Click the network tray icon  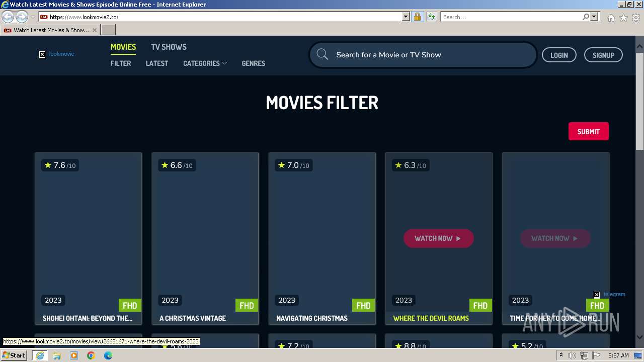click(x=584, y=355)
